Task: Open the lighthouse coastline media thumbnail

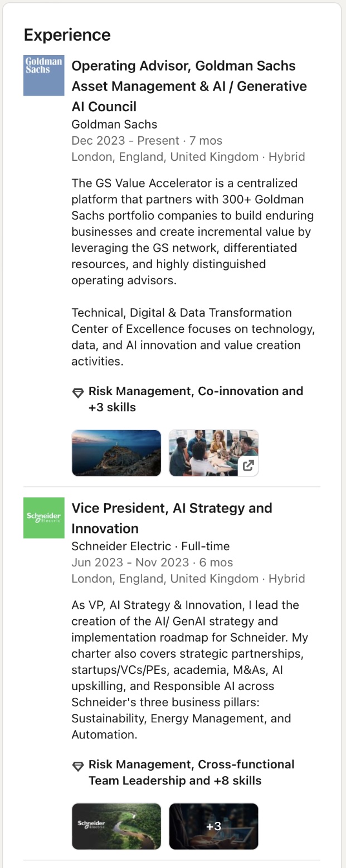Action: click(116, 453)
